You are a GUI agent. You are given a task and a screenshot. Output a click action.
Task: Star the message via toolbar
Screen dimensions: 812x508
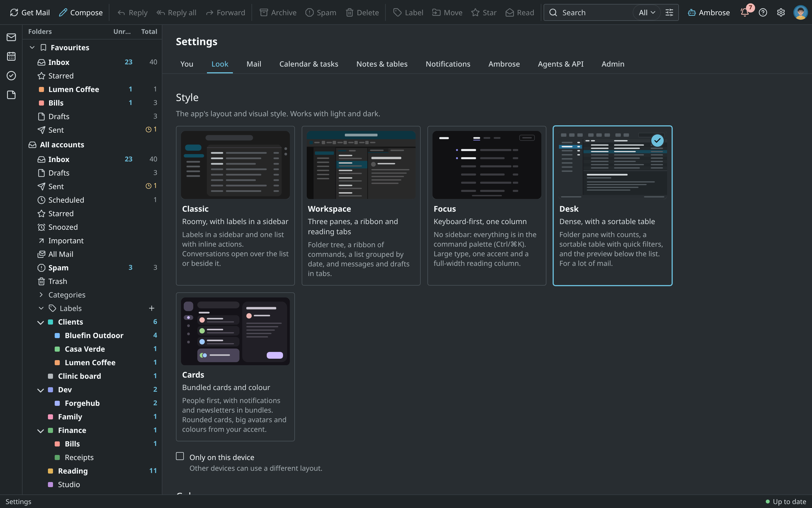(484, 12)
